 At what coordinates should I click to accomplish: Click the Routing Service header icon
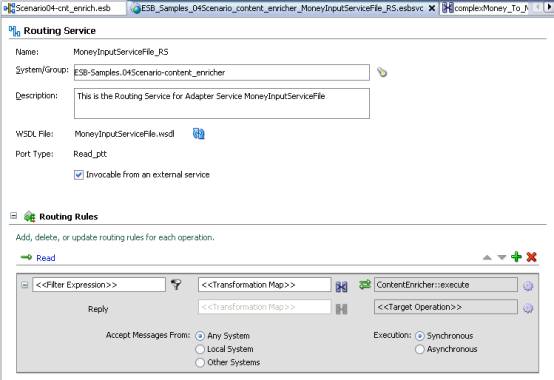14,31
